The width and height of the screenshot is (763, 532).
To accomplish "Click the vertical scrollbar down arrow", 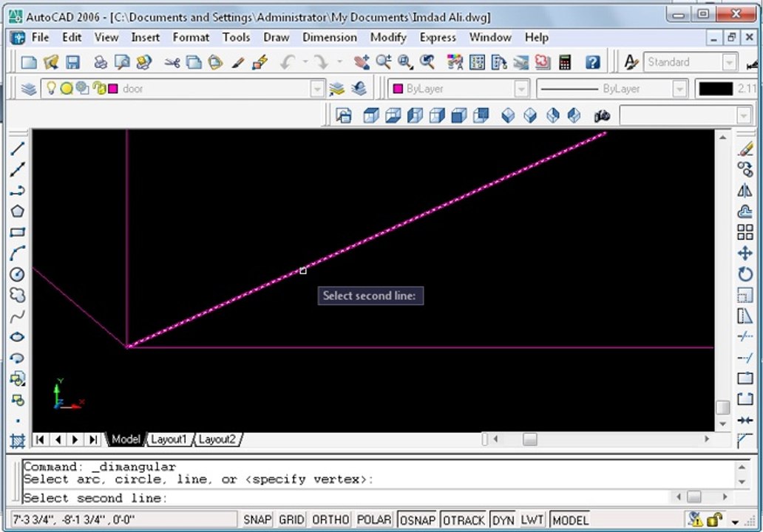I will (722, 424).
